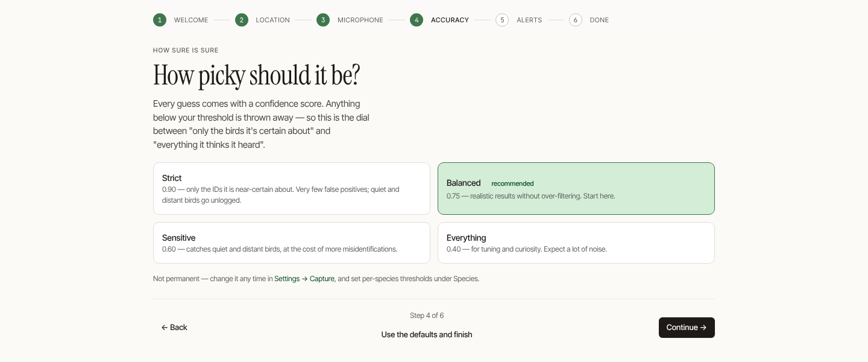The width and height of the screenshot is (868, 362).
Task: Open the Microphone step label
Action: coord(360,20)
